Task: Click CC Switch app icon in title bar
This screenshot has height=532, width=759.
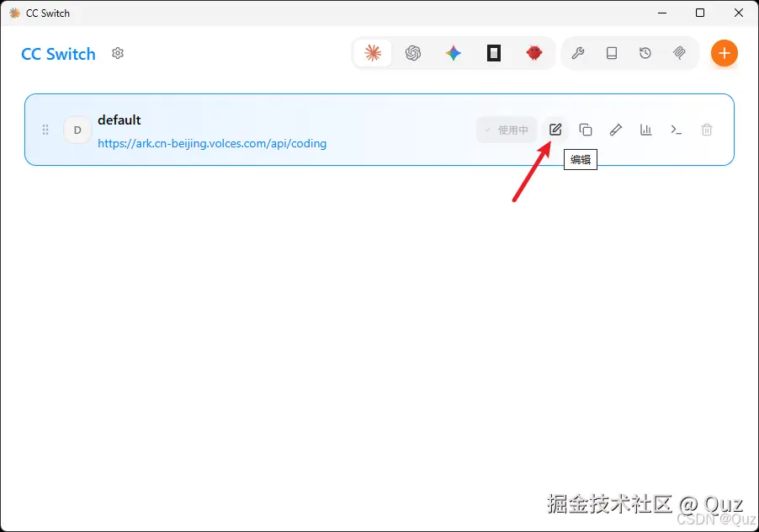Action: point(14,13)
